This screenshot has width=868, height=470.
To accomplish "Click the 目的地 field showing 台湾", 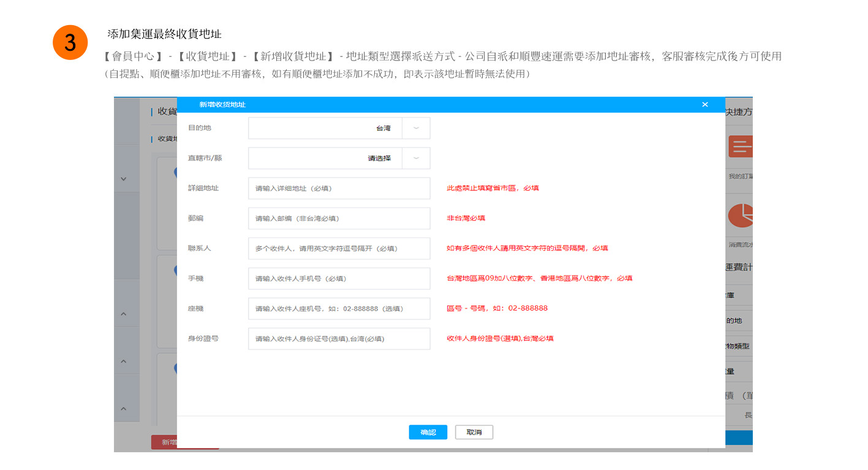I will pos(325,129).
